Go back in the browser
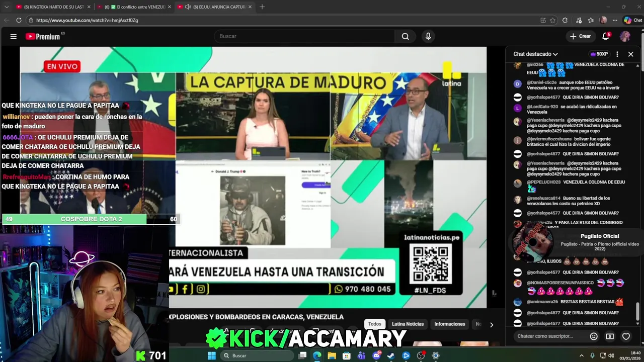 click(x=6, y=20)
